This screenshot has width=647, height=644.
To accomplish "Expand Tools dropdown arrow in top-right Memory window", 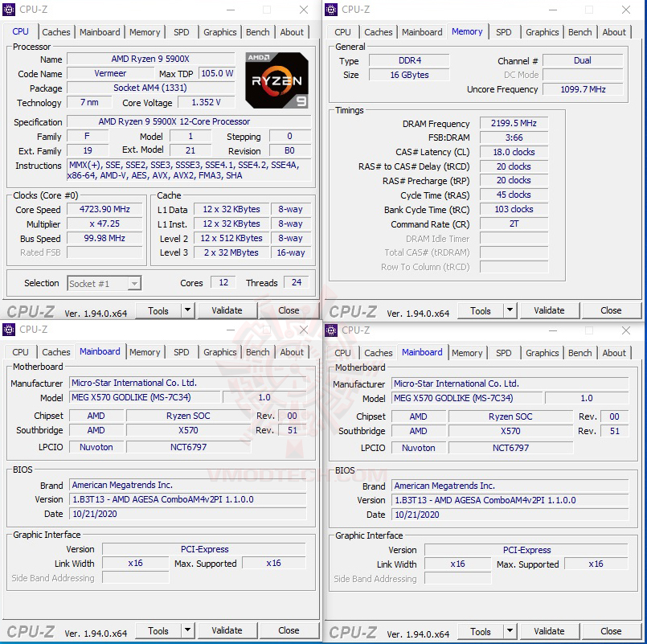I will pyautogui.click(x=510, y=310).
